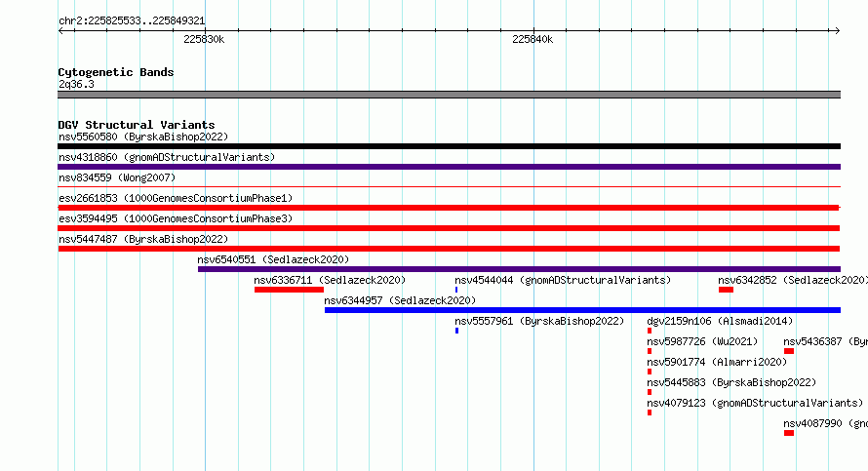Open variant label nsv5560580 (ByrskaBishop2022)

[143, 137]
